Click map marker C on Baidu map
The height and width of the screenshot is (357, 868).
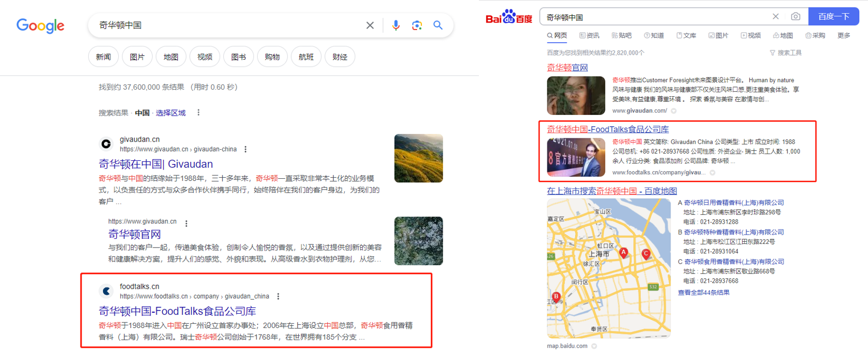coord(646,254)
